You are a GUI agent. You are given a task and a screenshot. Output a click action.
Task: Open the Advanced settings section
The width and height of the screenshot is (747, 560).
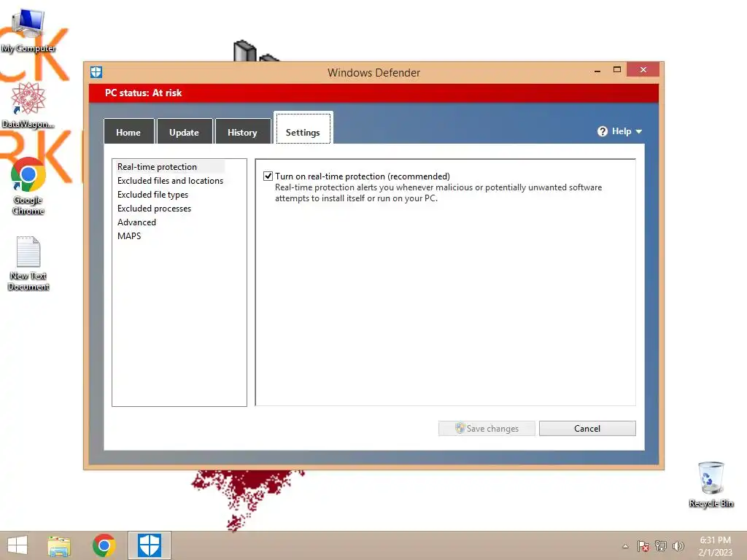pyautogui.click(x=136, y=222)
